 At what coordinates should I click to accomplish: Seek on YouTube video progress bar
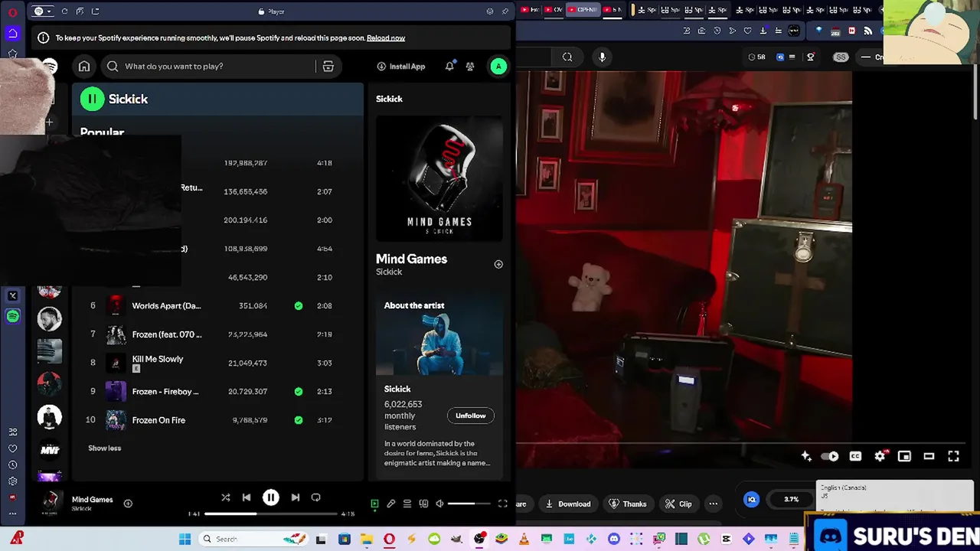pyautogui.click(x=741, y=443)
